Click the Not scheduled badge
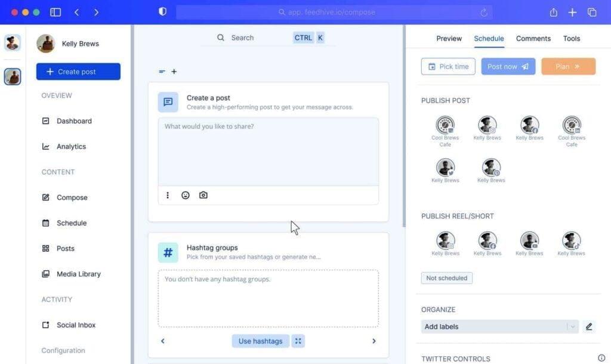The height and width of the screenshot is (364, 611). 446,278
